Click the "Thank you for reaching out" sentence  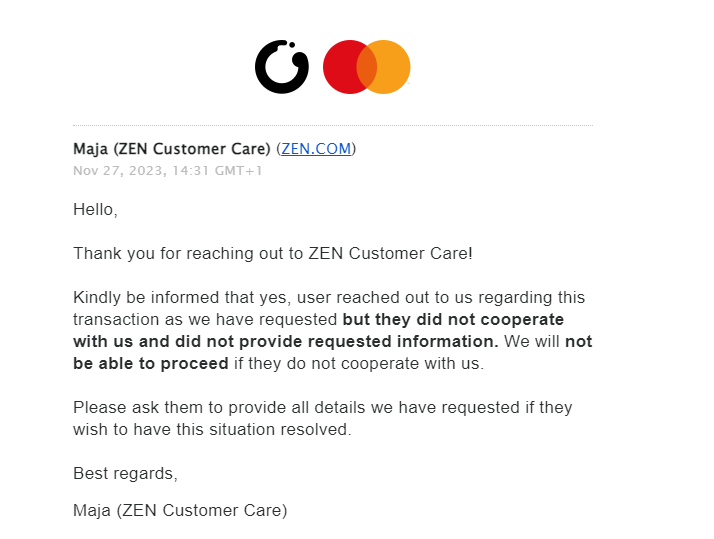[272, 254]
